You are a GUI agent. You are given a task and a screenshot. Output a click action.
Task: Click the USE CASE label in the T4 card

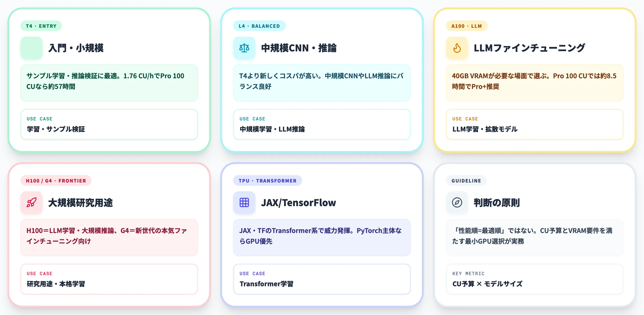click(x=40, y=119)
